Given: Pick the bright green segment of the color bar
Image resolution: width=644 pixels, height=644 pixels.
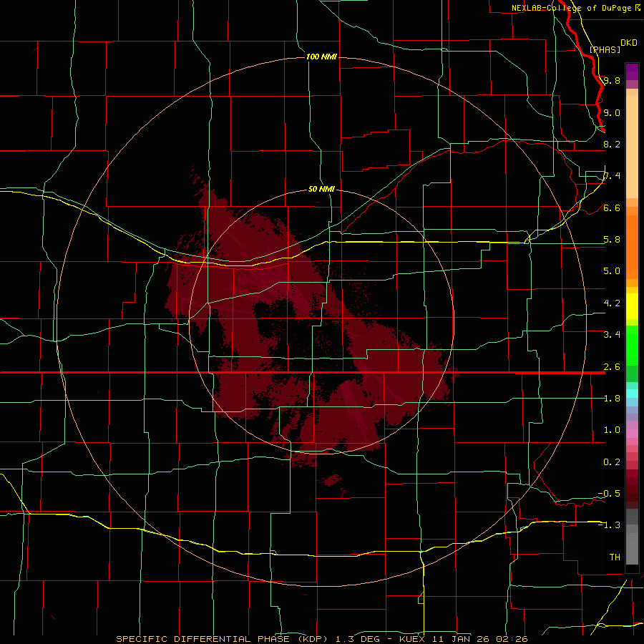Looking at the screenshot, I should pos(632,345).
